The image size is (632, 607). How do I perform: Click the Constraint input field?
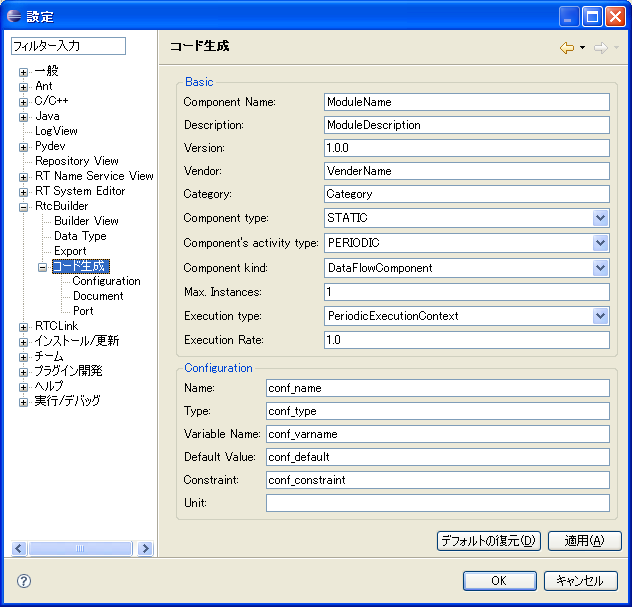click(438, 480)
